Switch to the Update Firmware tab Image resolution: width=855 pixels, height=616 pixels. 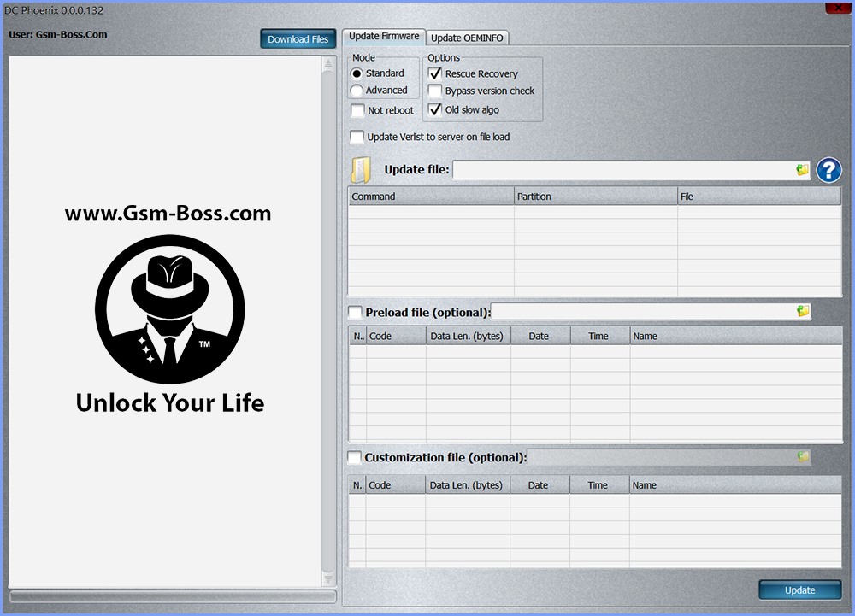pyautogui.click(x=384, y=37)
